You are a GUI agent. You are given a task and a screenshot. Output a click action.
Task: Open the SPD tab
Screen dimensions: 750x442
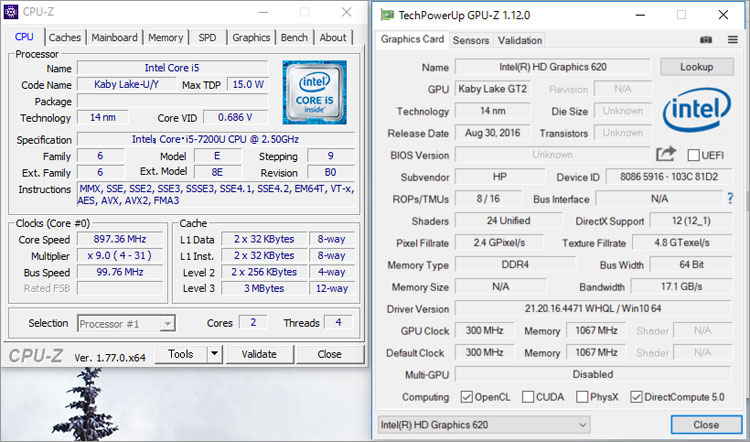[x=207, y=37]
